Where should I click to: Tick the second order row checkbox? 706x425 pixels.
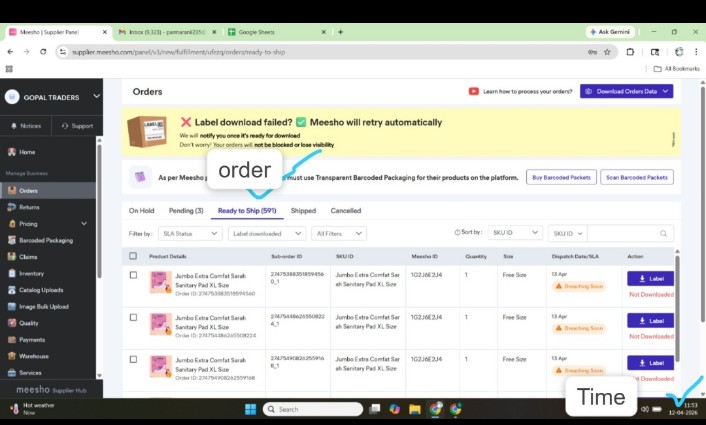[133, 317]
